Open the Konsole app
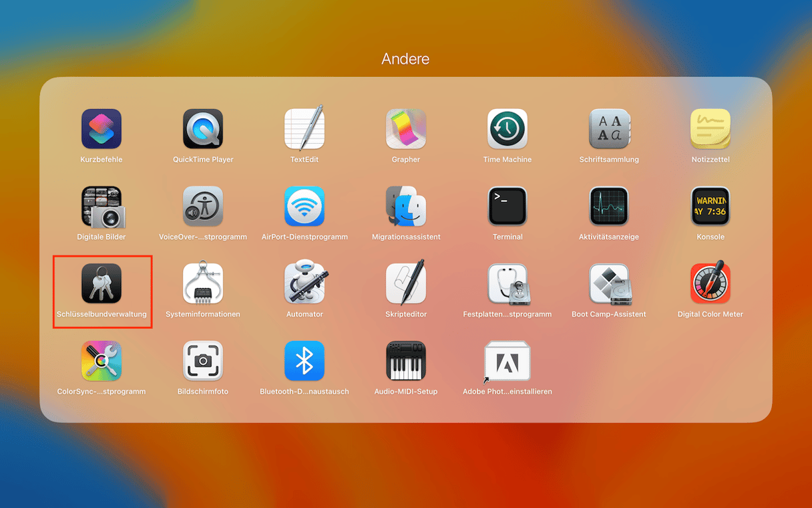This screenshot has width=812, height=508. click(x=710, y=207)
